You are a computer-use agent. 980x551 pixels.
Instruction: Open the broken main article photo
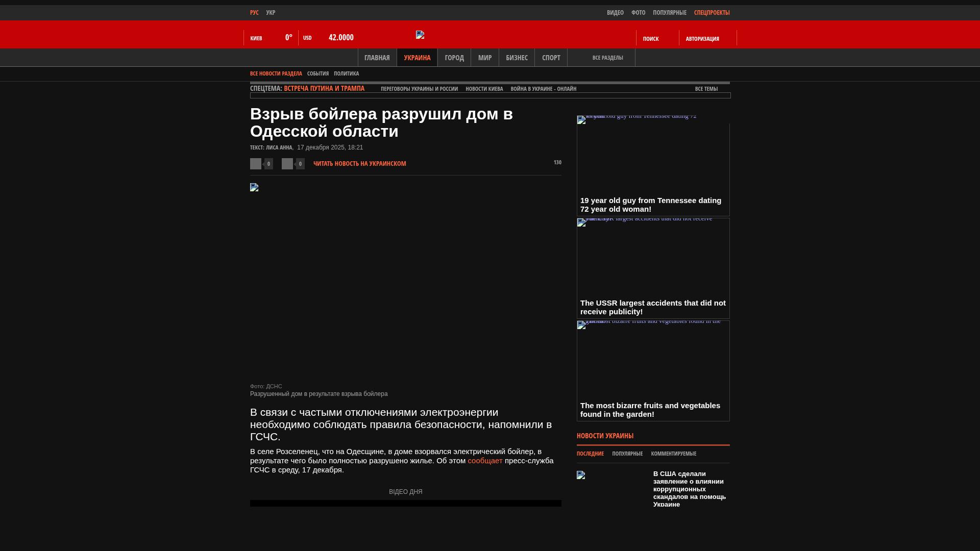254,187
